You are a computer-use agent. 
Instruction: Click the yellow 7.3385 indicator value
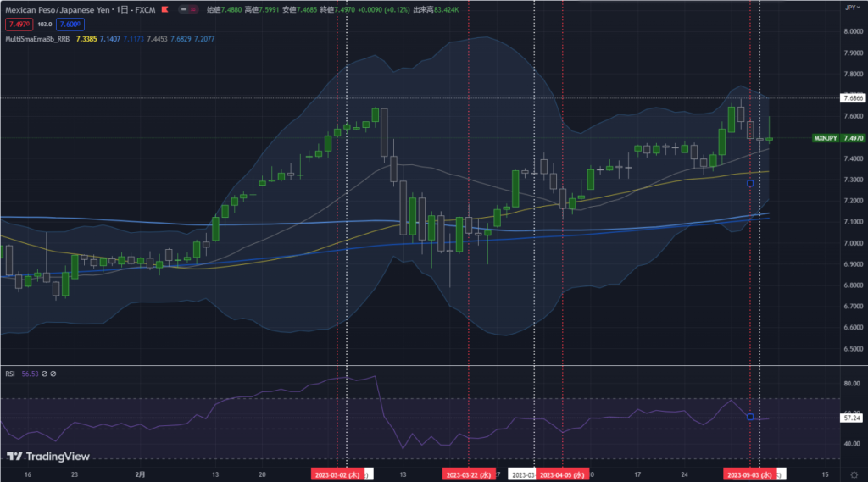point(86,39)
